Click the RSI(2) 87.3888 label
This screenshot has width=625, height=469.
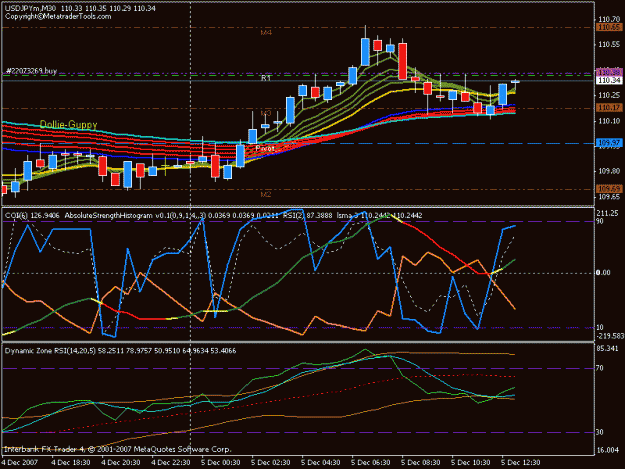tap(307, 216)
